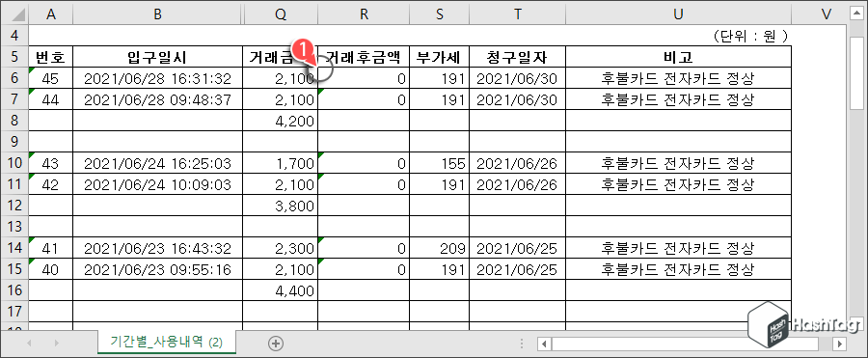The width and height of the screenshot is (868, 358).
Task: Select column R header
Action: [x=364, y=15]
